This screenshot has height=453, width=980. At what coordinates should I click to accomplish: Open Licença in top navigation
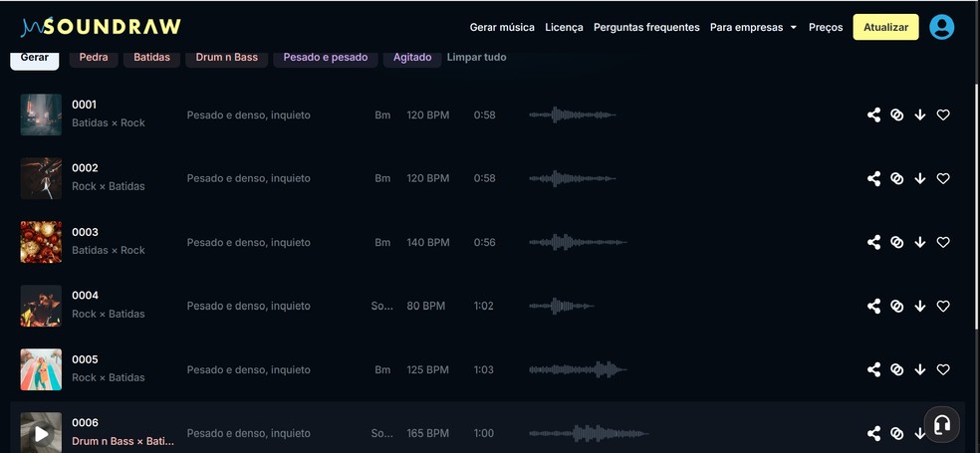coord(564,28)
